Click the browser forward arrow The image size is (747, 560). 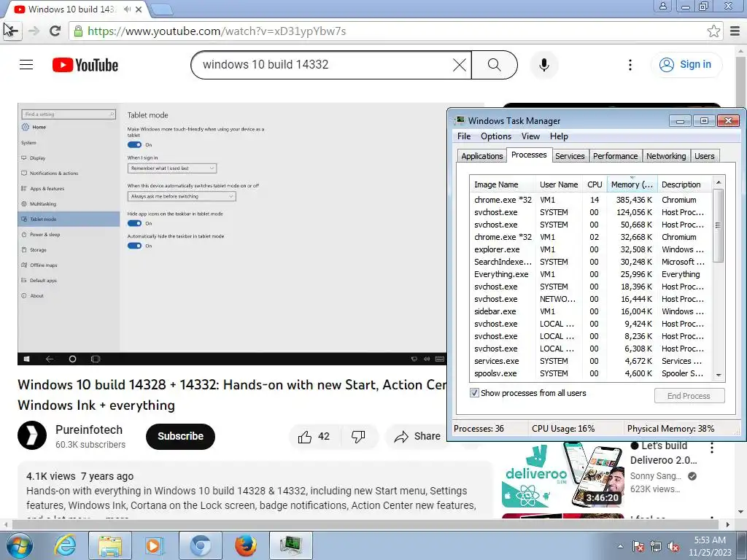(34, 31)
